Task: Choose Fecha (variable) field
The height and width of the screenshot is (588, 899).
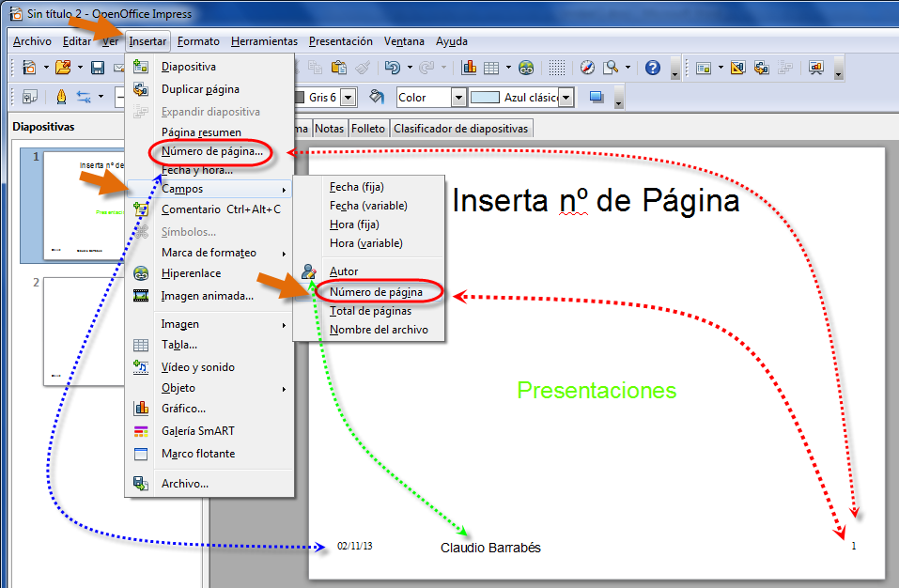Action: click(x=368, y=205)
